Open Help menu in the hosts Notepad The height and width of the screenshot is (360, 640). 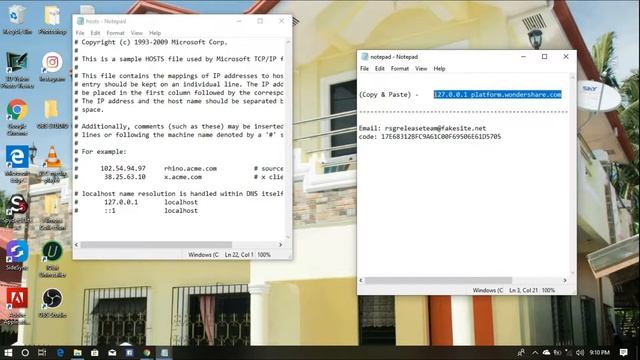(x=155, y=33)
